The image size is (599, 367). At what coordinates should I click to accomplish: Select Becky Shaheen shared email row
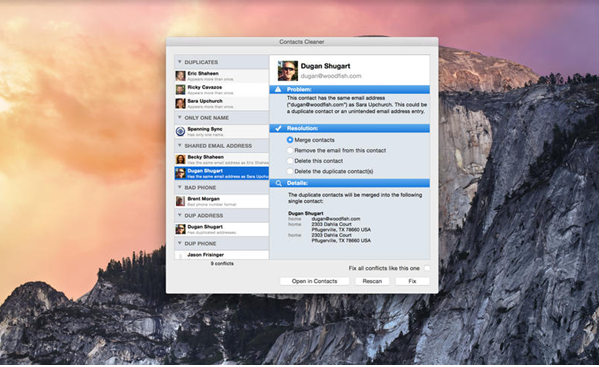pos(222,159)
